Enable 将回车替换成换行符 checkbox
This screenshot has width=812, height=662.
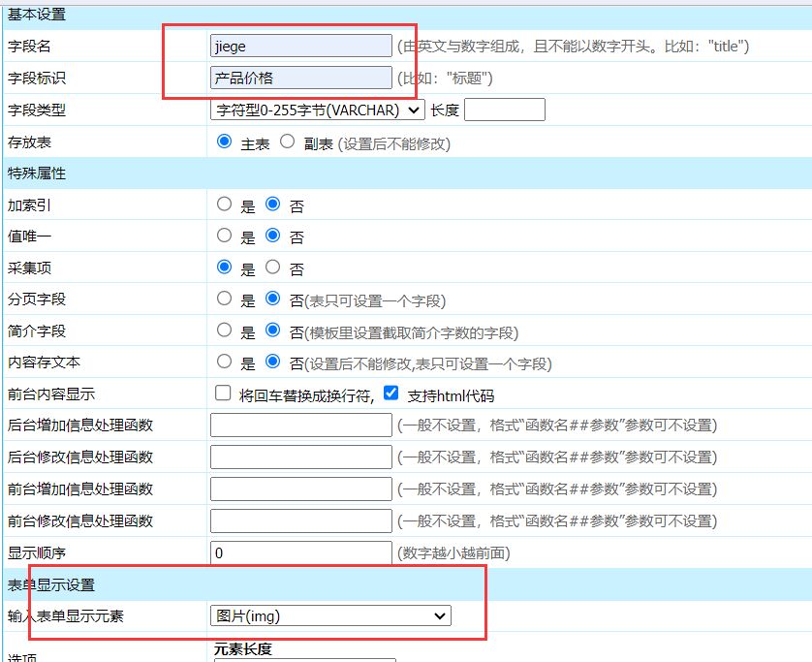point(223,394)
